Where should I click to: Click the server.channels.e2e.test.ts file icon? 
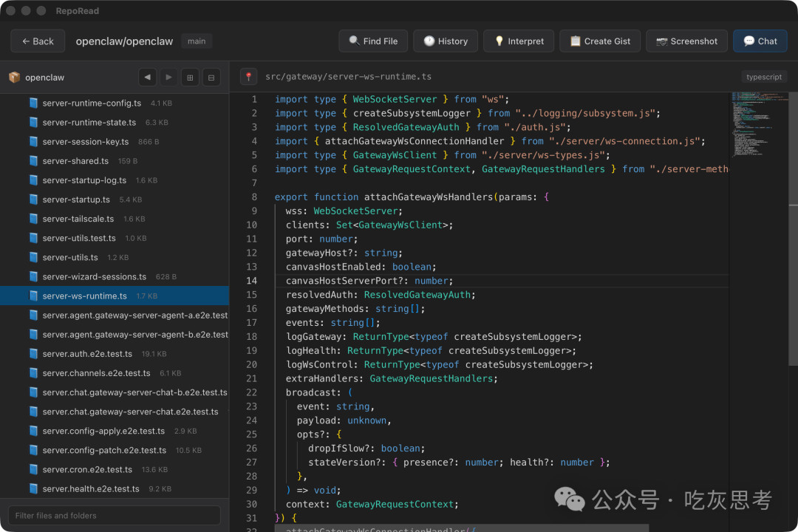pyautogui.click(x=33, y=373)
